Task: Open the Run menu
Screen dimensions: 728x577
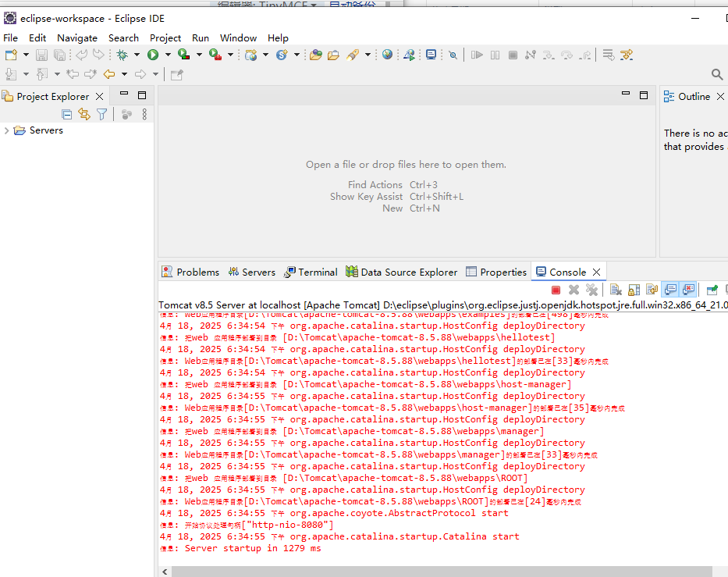Action: (201, 37)
